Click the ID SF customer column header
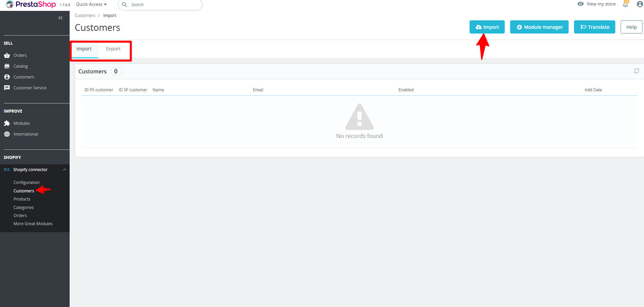Image resolution: width=644 pixels, height=307 pixels. click(133, 90)
